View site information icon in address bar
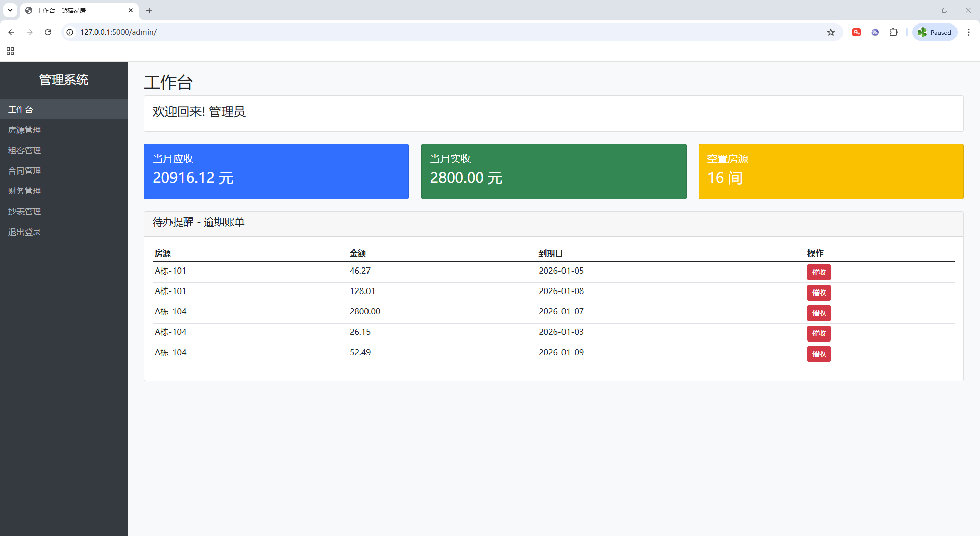The image size is (980, 536). tap(70, 32)
